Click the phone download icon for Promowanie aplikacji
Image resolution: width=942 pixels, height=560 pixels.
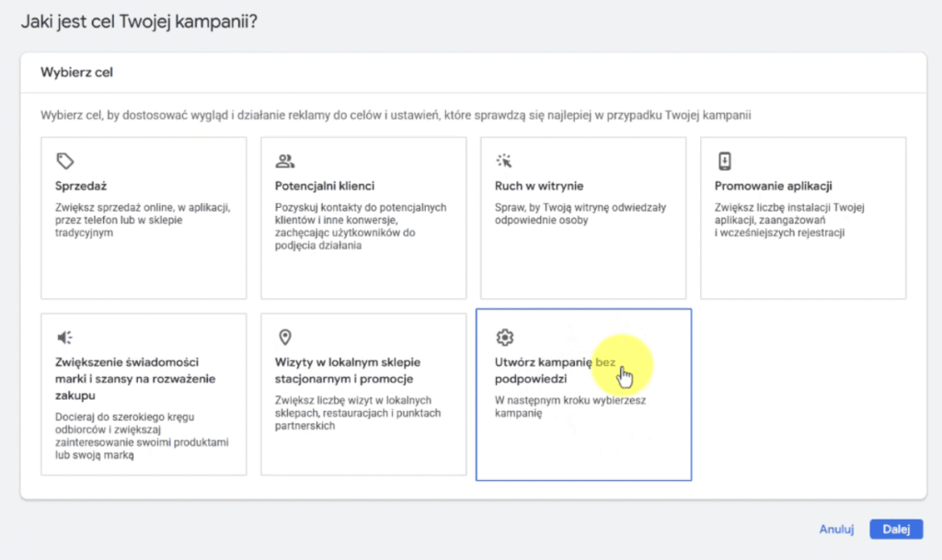[x=724, y=162]
